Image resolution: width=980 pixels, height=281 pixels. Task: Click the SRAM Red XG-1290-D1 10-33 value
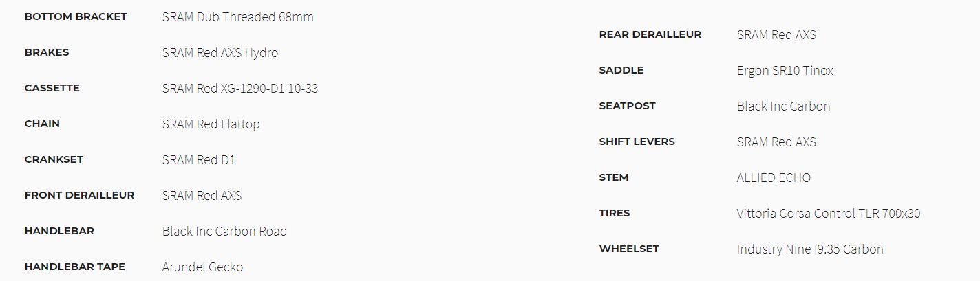(239, 89)
